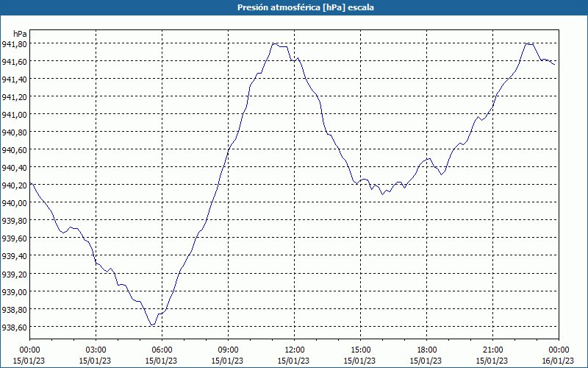Click the 941,00 axis label

coord(14,115)
